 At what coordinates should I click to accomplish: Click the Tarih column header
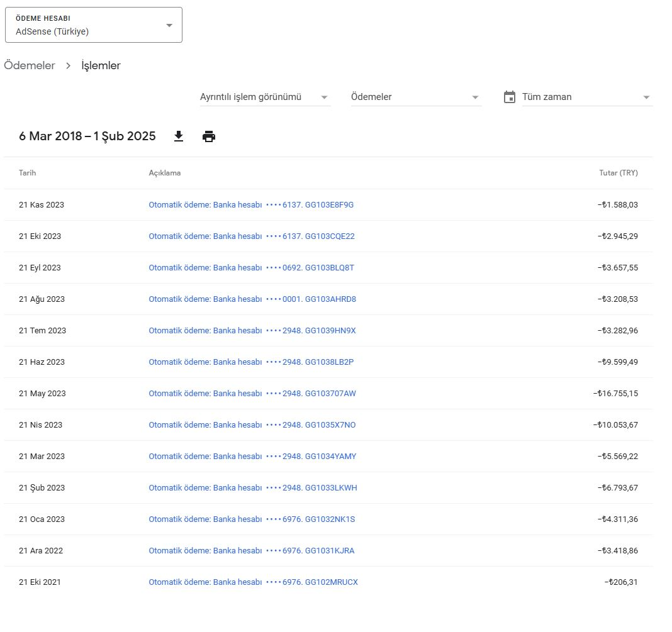pos(28,173)
